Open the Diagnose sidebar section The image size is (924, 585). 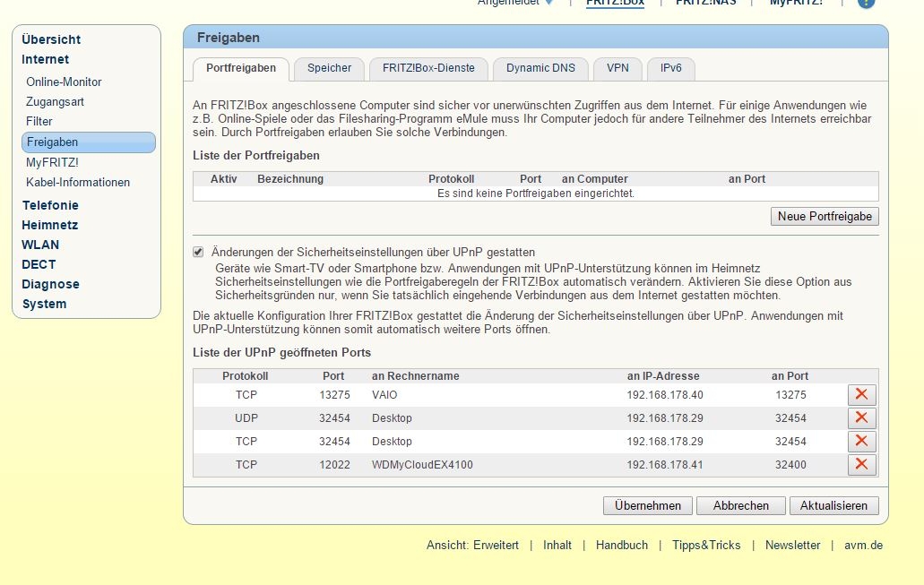tap(50, 285)
